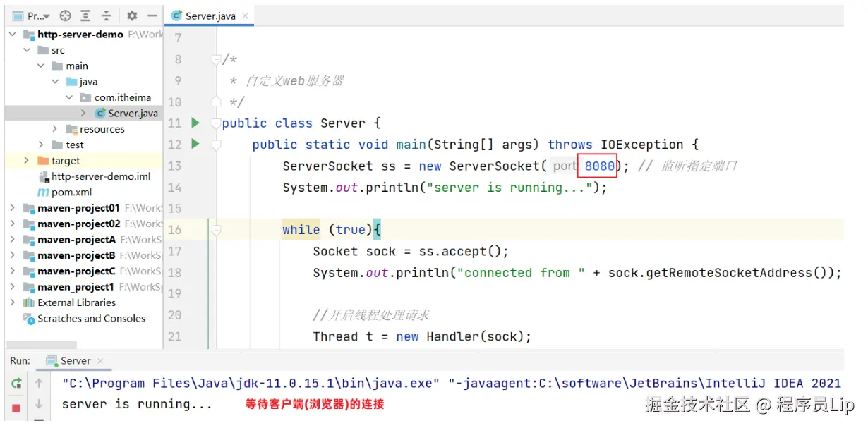The height and width of the screenshot is (428, 868).
Task: Select the src folder in tree
Action: point(58,50)
